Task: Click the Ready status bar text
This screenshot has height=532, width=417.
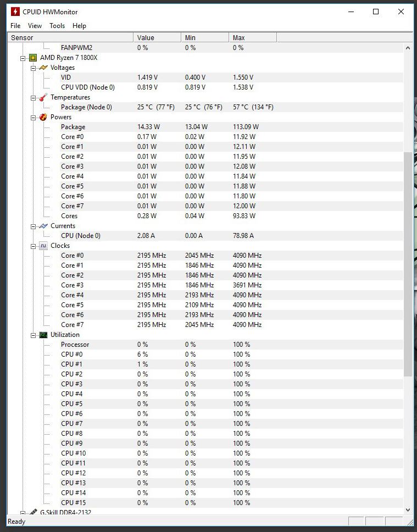Action: [16, 522]
